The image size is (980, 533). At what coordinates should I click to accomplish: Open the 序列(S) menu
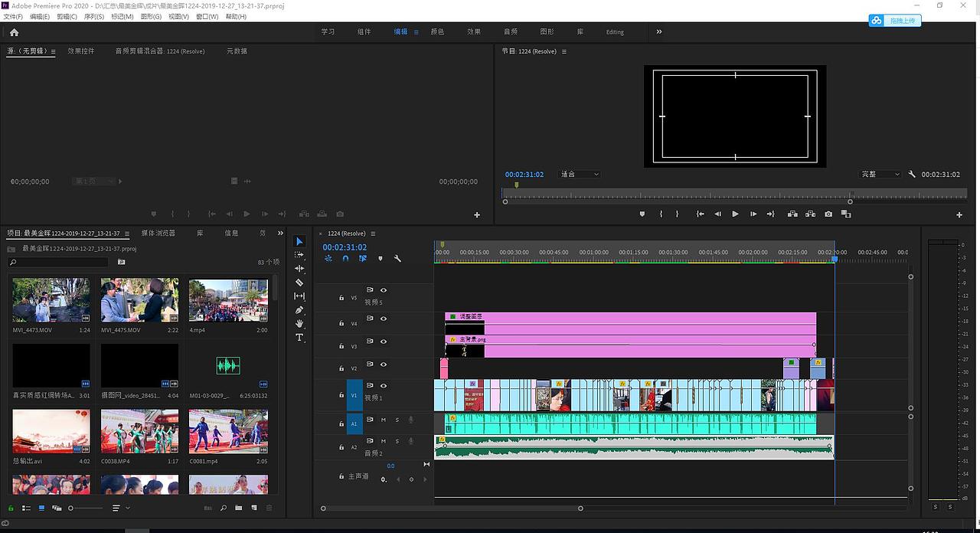pos(94,16)
